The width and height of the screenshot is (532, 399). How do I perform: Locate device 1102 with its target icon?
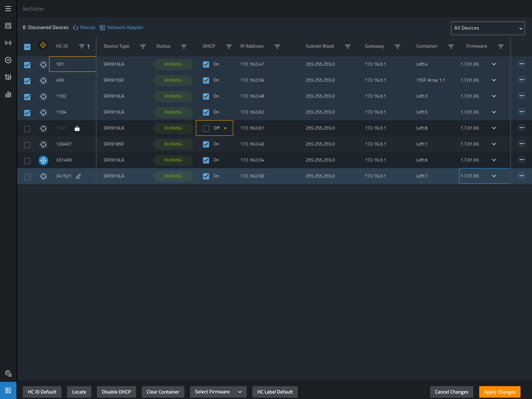(43, 96)
